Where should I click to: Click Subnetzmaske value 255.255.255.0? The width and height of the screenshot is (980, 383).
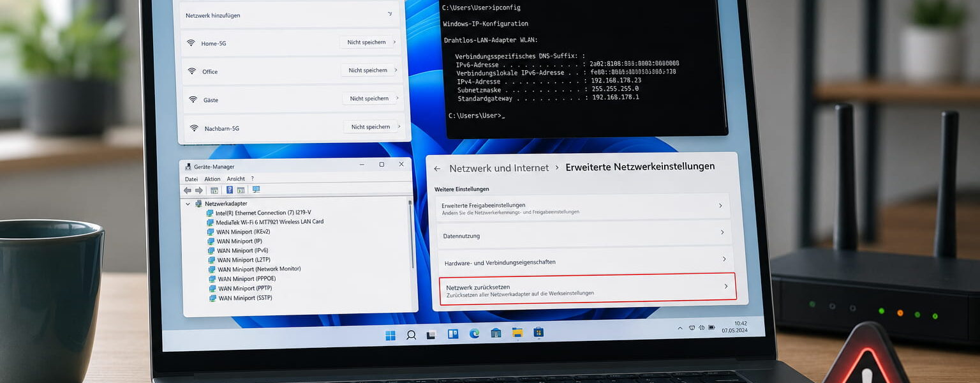(614, 89)
